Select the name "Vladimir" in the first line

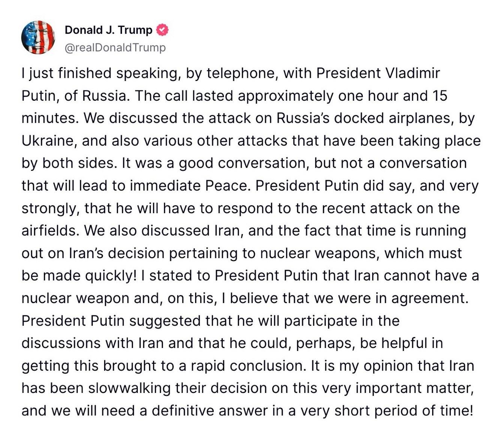[413, 73]
